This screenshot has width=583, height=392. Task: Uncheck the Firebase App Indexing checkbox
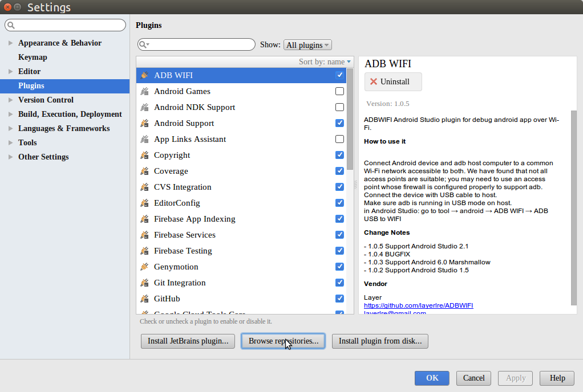pos(339,219)
